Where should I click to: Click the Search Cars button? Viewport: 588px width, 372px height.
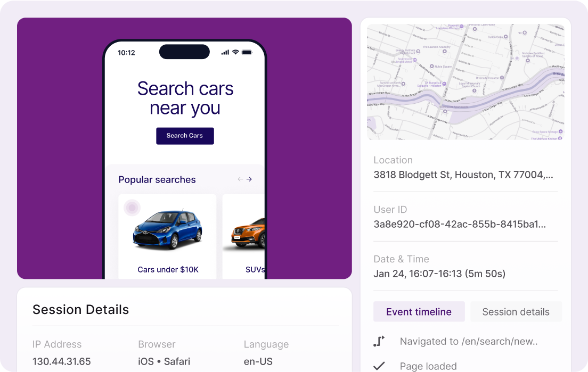tap(185, 136)
